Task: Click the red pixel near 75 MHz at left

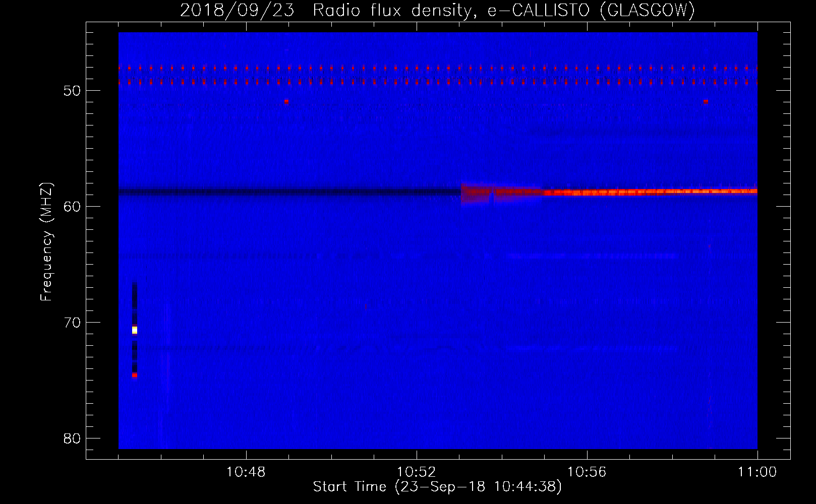Action: click(135, 375)
